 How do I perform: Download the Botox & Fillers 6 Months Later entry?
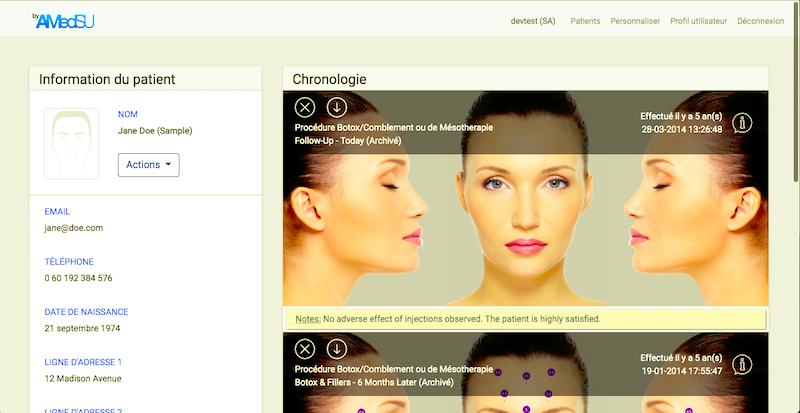coord(336,349)
